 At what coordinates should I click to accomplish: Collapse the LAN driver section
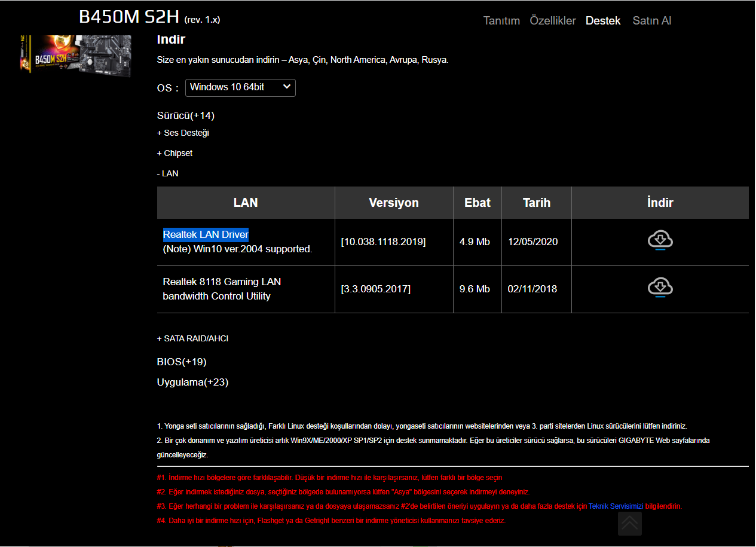[x=167, y=173]
